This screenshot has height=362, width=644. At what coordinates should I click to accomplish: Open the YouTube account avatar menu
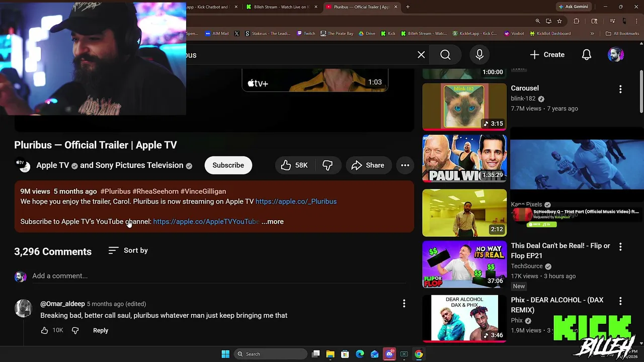click(x=616, y=55)
